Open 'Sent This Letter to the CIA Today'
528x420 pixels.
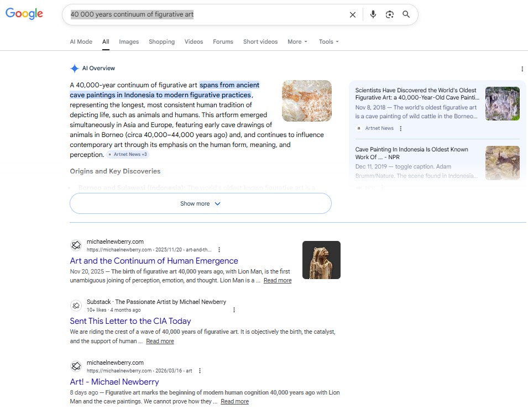coord(130,321)
